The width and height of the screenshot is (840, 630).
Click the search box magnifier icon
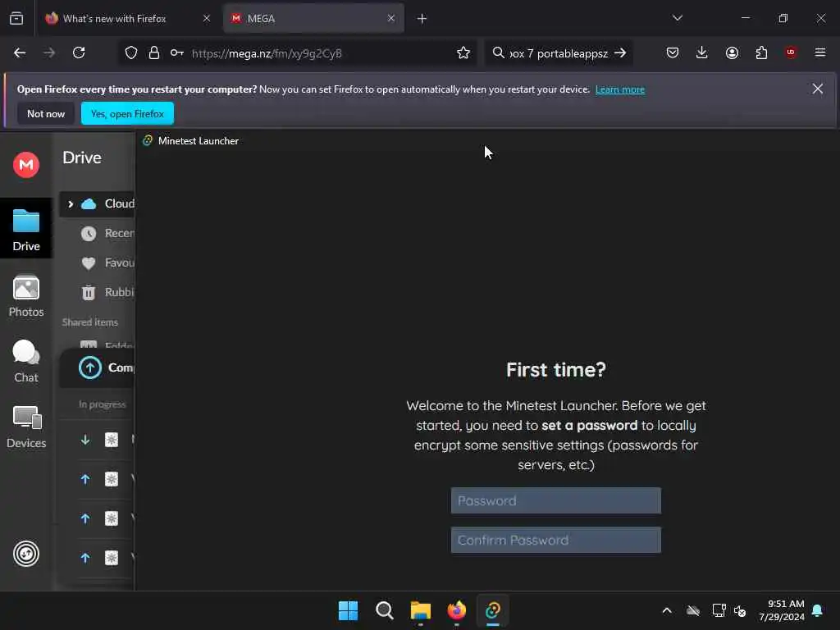[498, 53]
